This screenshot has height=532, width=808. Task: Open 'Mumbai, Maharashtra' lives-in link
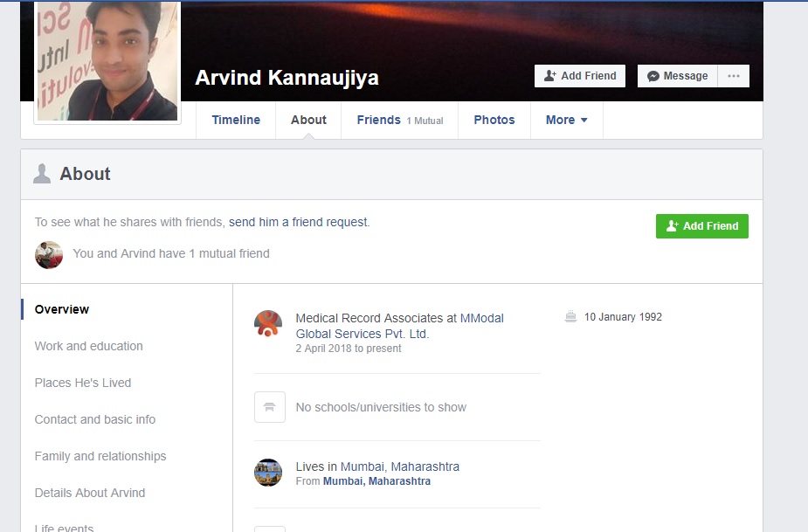(x=400, y=466)
